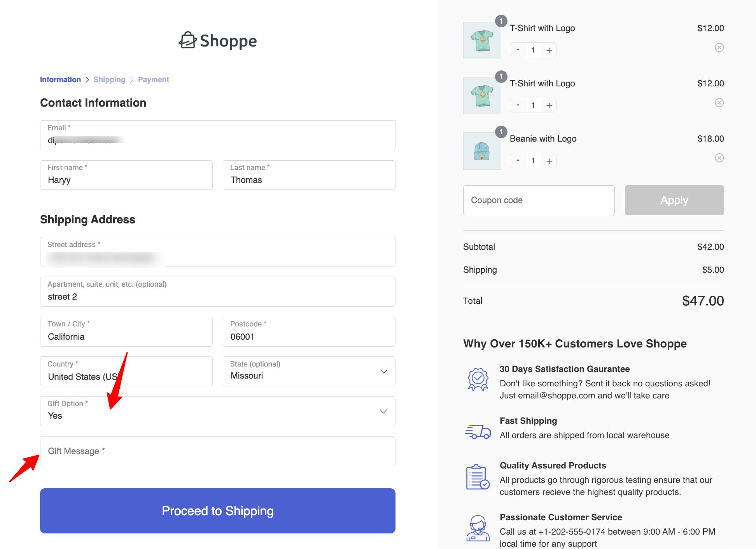Increase quantity of Beanie with Logo

(549, 161)
